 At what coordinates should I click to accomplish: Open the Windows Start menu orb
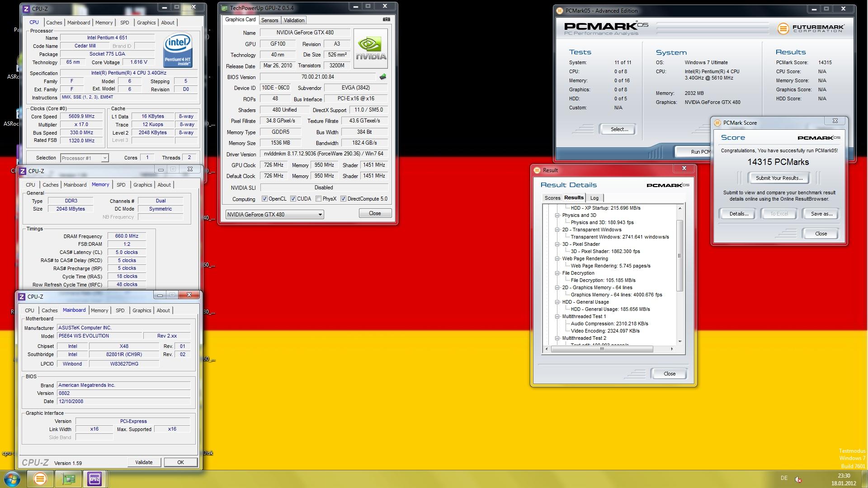point(12,479)
